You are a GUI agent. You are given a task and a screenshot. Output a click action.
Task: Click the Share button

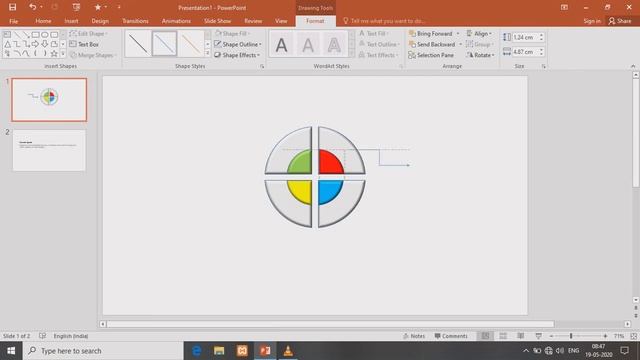[620, 21]
